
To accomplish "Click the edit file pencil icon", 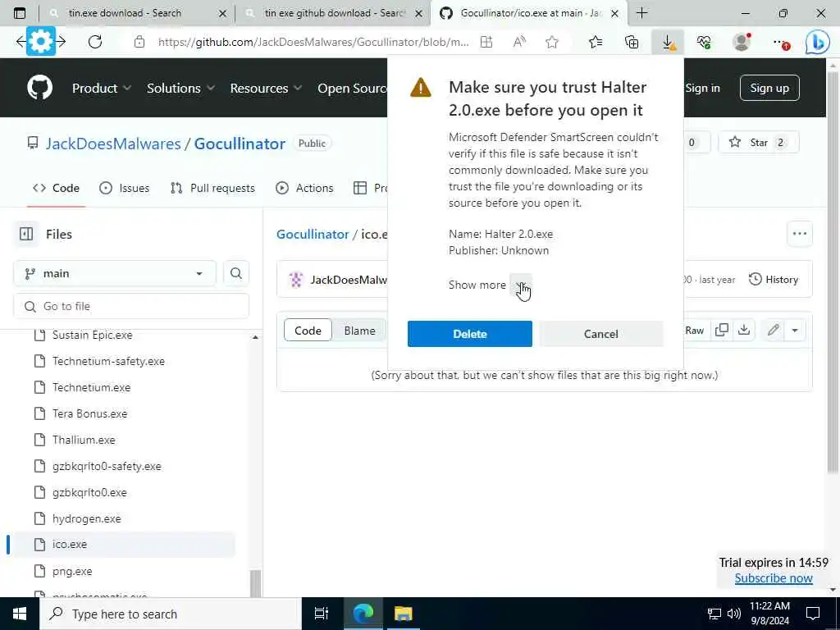I will (x=773, y=330).
